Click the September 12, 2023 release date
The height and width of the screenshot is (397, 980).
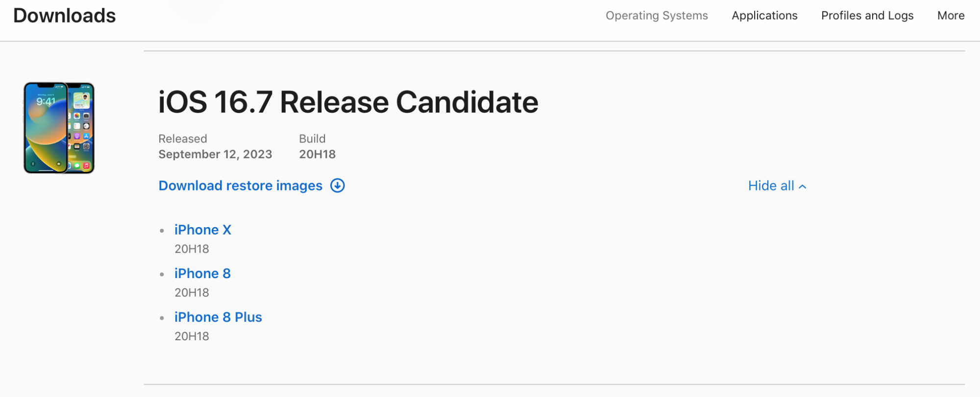click(215, 154)
